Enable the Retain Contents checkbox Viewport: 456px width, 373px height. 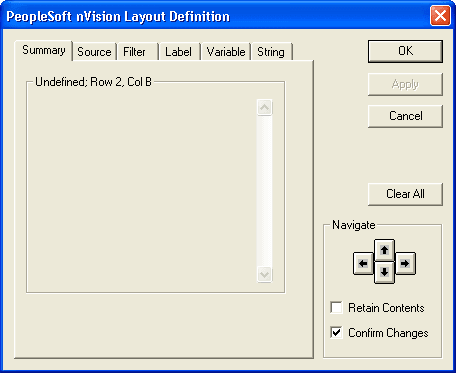336,308
